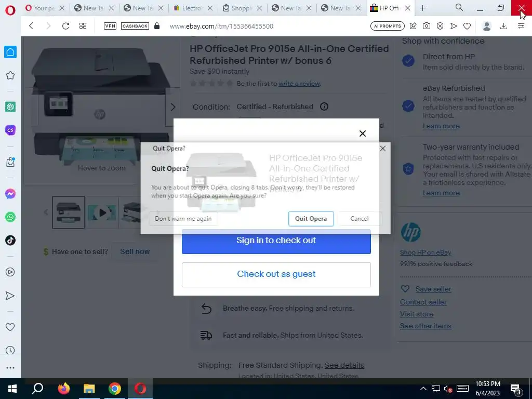Click Contact seller link

[423, 302]
